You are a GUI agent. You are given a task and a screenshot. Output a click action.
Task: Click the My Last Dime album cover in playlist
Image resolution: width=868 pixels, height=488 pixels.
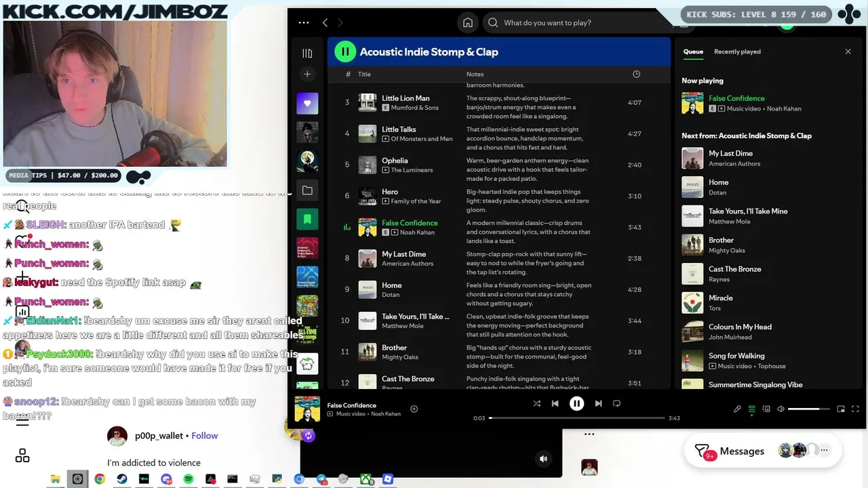[368, 258]
